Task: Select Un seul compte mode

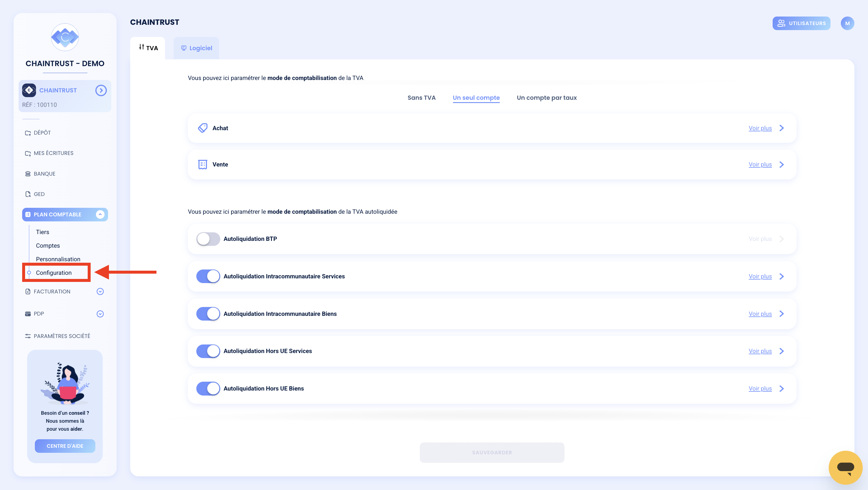Action: pos(476,98)
